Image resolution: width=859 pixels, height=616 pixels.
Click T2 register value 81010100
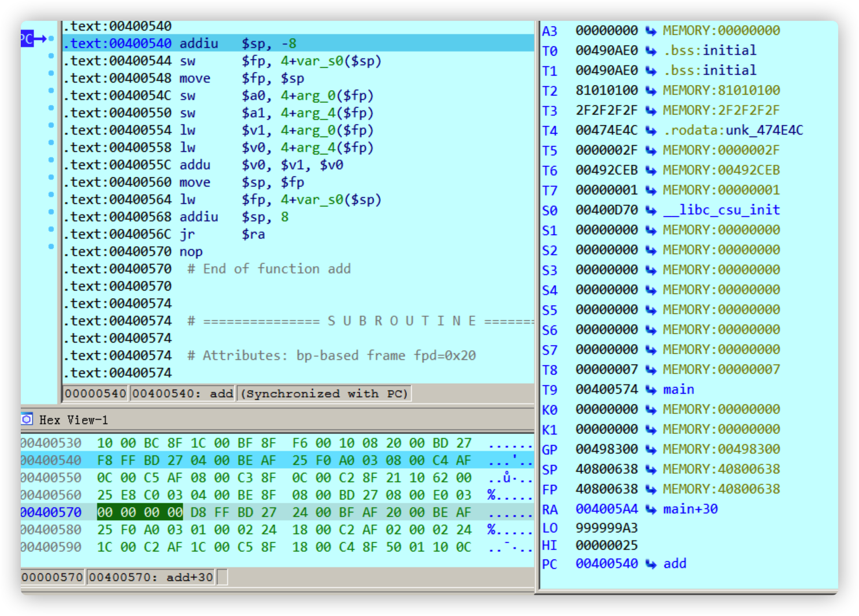tap(607, 91)
